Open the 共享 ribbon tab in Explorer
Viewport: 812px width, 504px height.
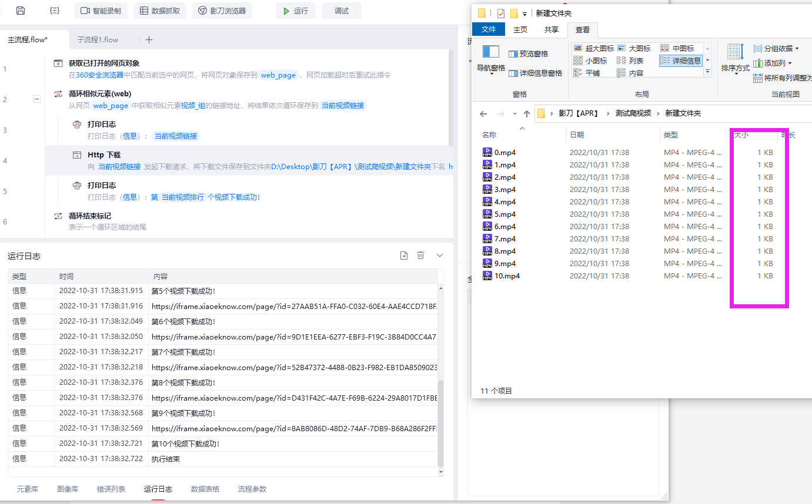pyautogui.click(x=552, y=29)
